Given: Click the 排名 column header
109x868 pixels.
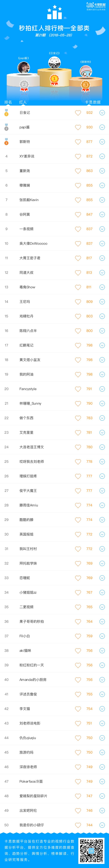Looking at the screenshot, I should click(x=8, y=102).
